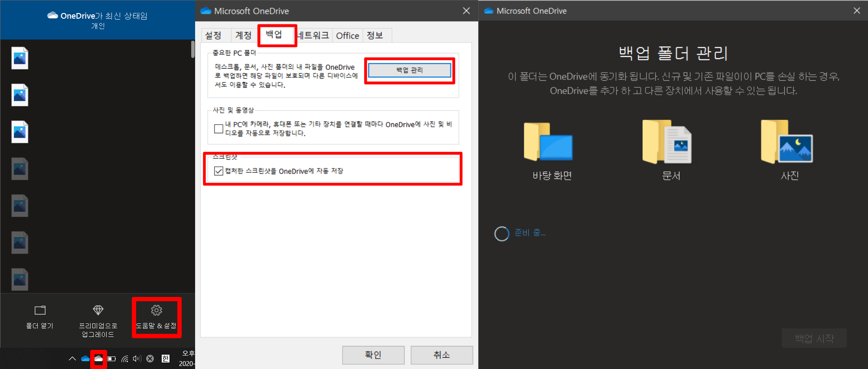The width and height of the screenshot is (868, 369).
Task: Click the 준비 중... loading spinner
Action: pyautogui.click(x=502, y=234)
